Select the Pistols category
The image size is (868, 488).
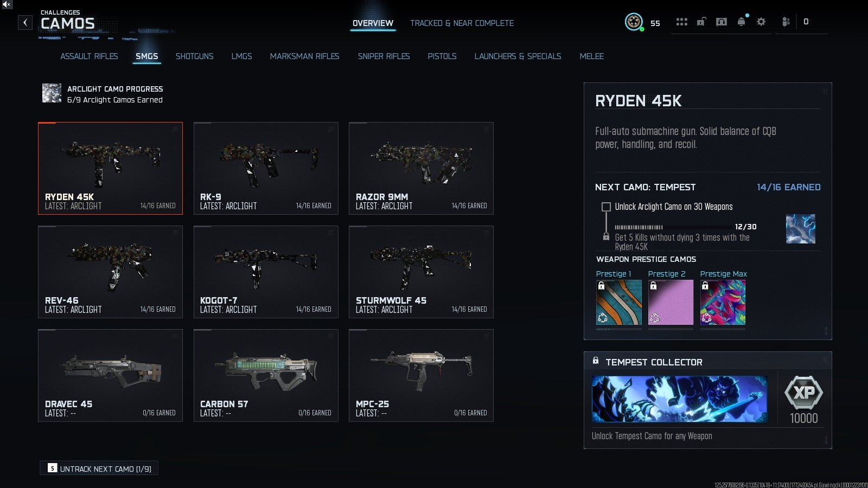click(x=442, y=56)
